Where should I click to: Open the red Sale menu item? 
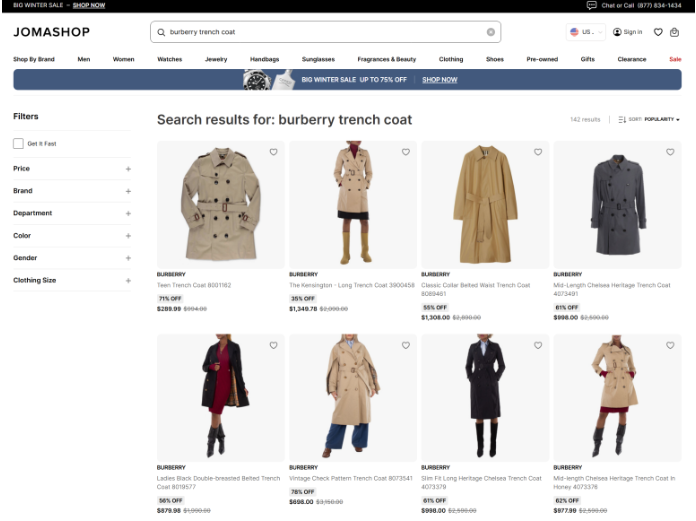click(x=675, y=59)
